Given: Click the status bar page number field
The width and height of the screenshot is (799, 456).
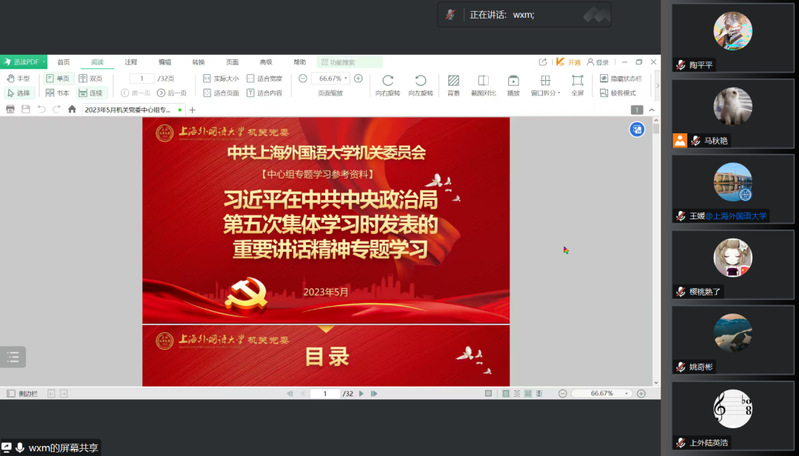Looking at the screenshot, I should 325,393.
